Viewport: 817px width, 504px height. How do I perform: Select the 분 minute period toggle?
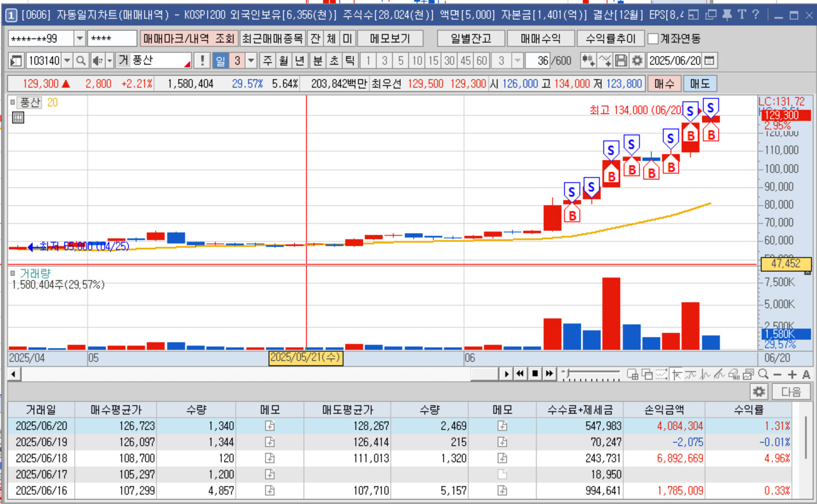coord(318,60)
